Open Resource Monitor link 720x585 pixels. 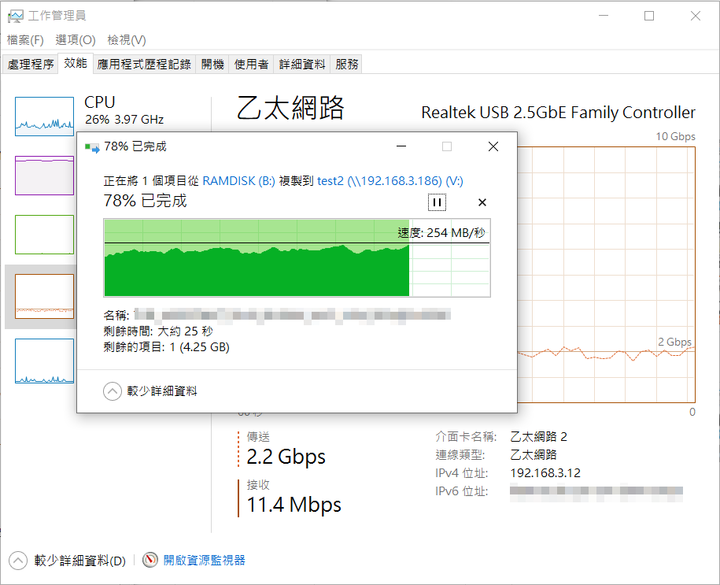pos(204,560)
